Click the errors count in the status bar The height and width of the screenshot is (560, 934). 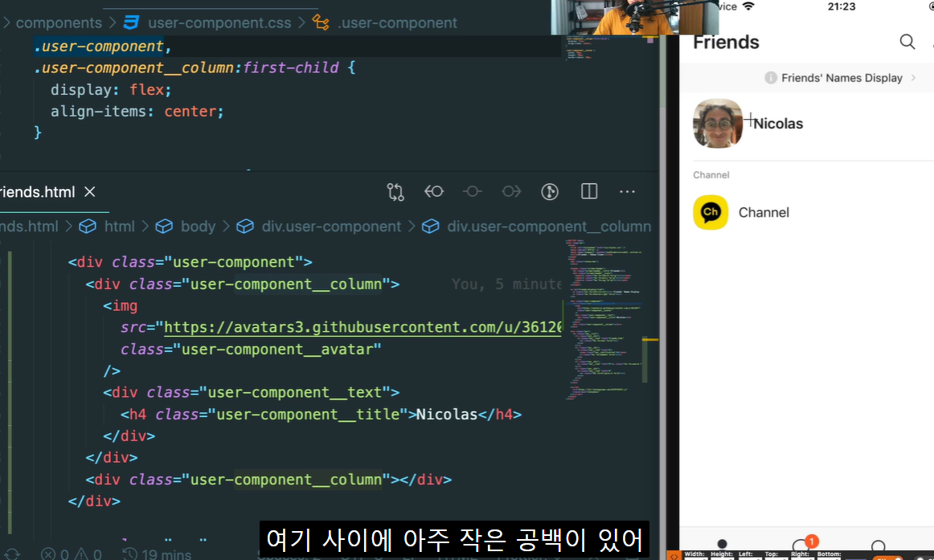pyautogui.click(x=55, y=554)
